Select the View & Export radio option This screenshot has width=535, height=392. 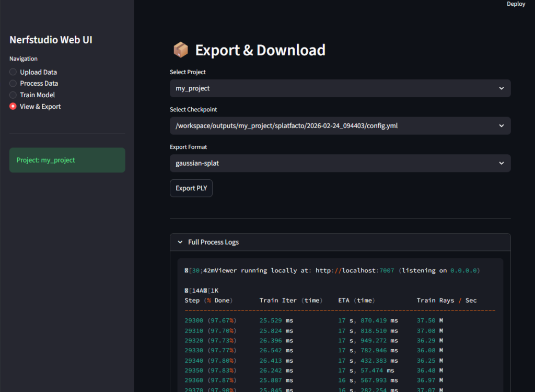13,107
